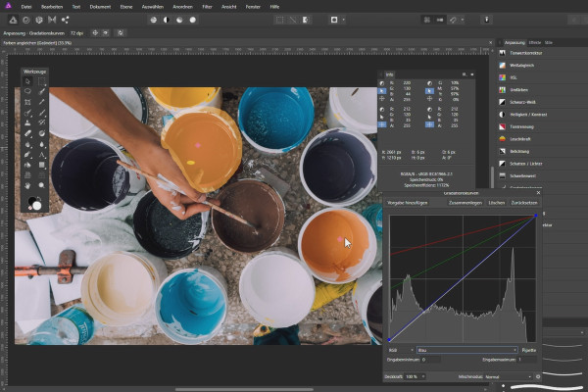588x392 pixels.
Task: Open the Filter menu
Action: (207, 7)
